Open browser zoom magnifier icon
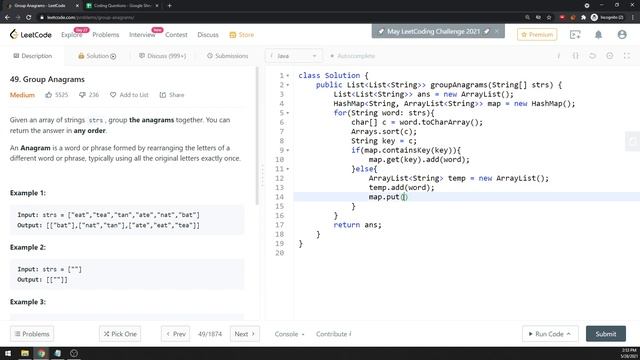640x360 pixels. [x=527, y=18]
